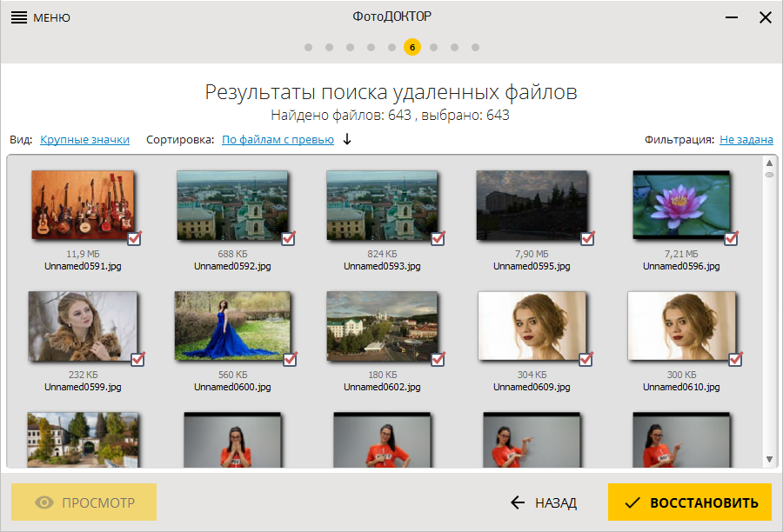
Task: Select the Unnamed0609.jpg portrait thumbnail
Action: (531, 326)
